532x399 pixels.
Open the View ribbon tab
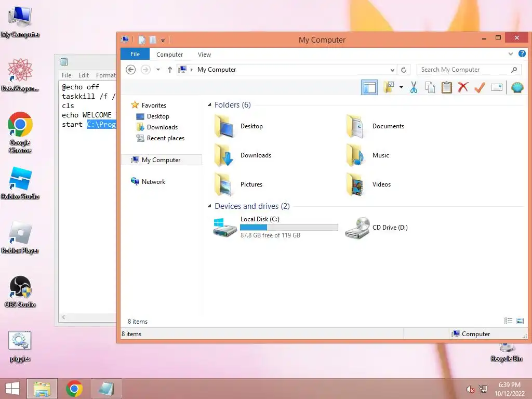(x=204, y=54)
